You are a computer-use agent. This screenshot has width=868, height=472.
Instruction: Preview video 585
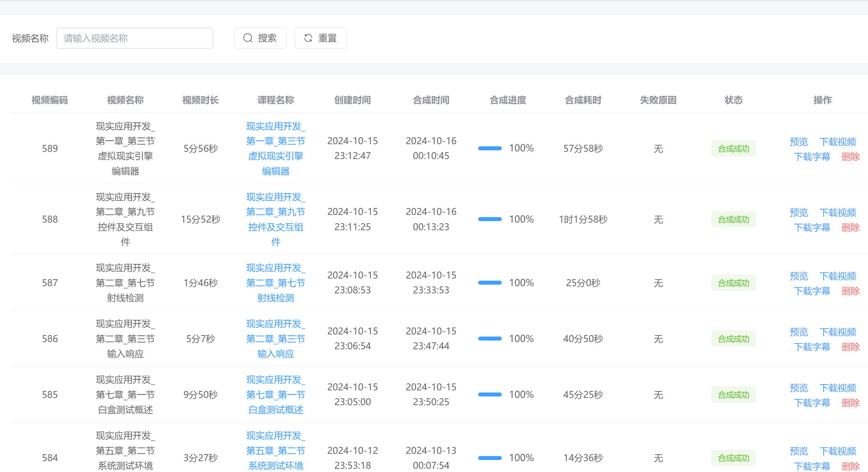click(799, 388)
